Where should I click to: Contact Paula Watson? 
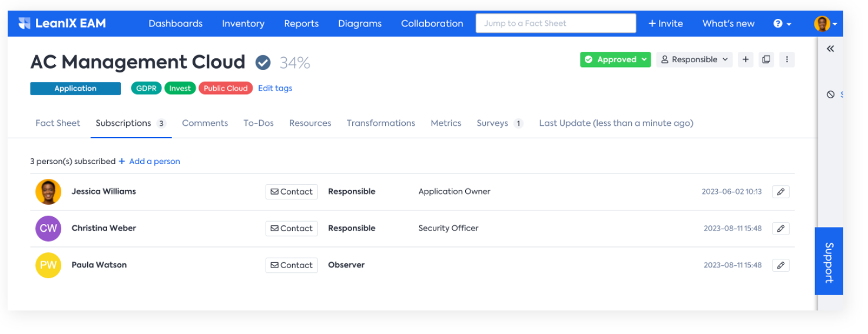291,265
